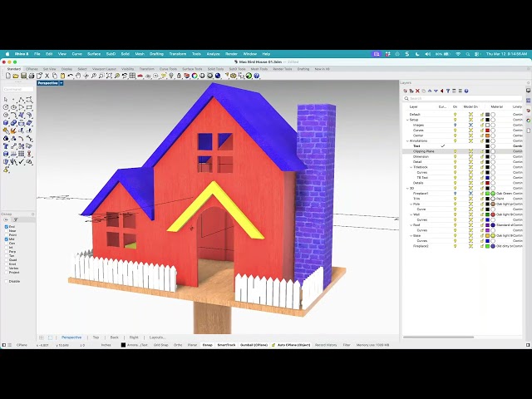Select the Box solid tool
Screen dimensions: 532x399
point(6,123)
